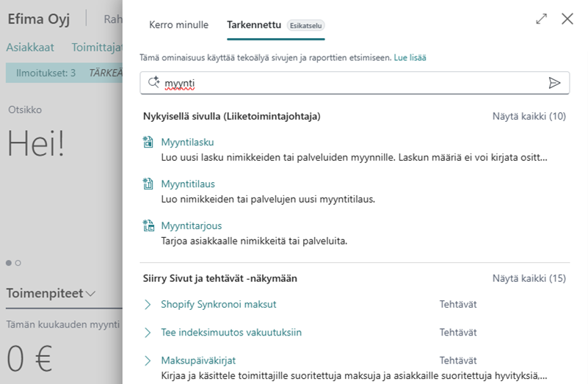
Task: Select the Tarkennettu tab
Action: [254, 25]
